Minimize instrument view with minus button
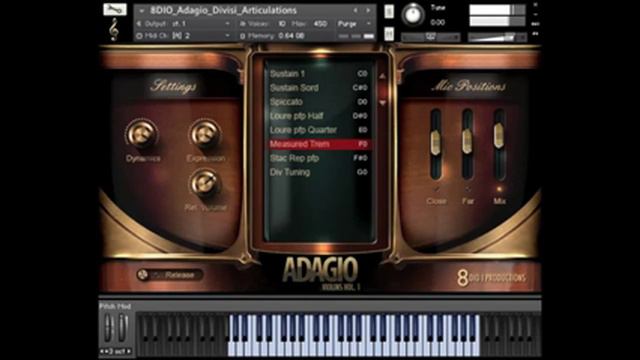The width and height of the screenshot is (640, 360). pos(535,14)
